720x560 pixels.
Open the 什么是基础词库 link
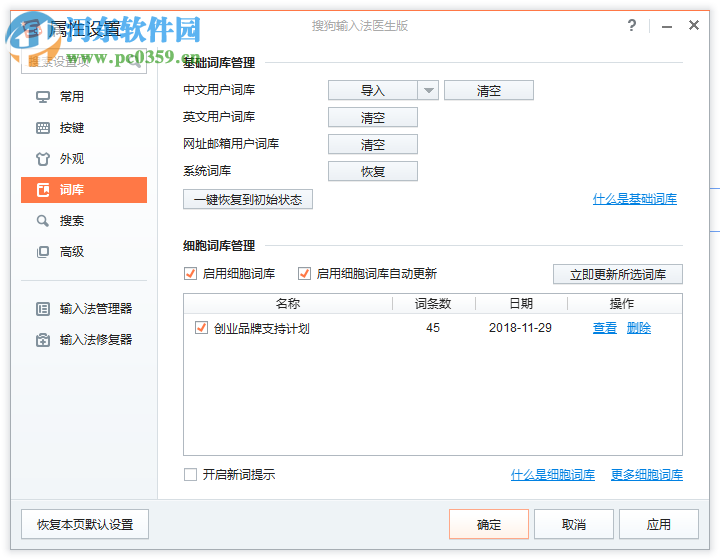[x=635, y=199]
